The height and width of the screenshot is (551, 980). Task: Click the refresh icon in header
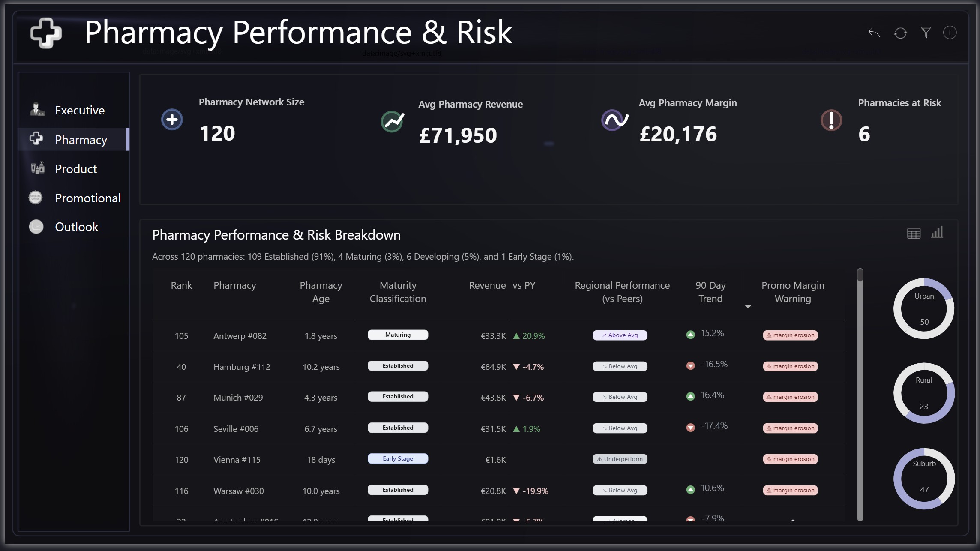[900, 33]
